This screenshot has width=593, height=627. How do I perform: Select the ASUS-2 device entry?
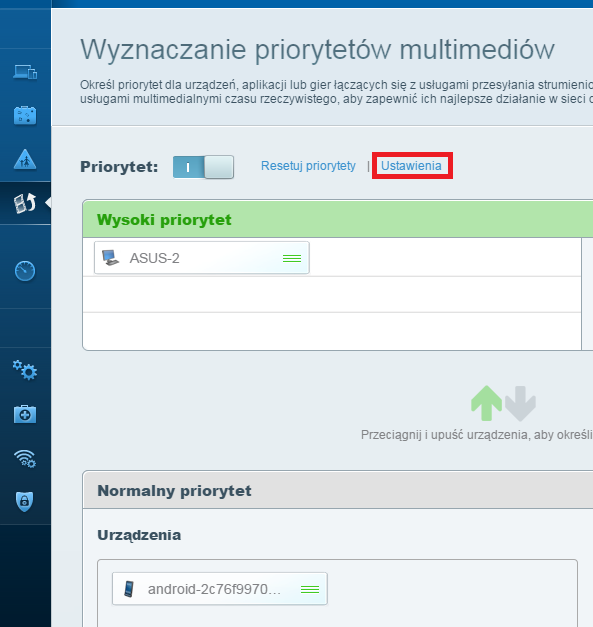tap(202, 258)
